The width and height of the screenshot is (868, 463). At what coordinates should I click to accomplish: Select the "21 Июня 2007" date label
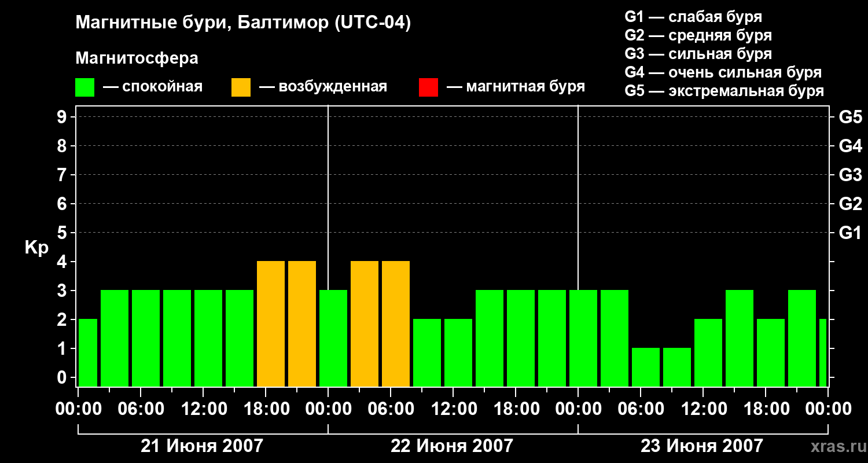click(x=202, y=446)
